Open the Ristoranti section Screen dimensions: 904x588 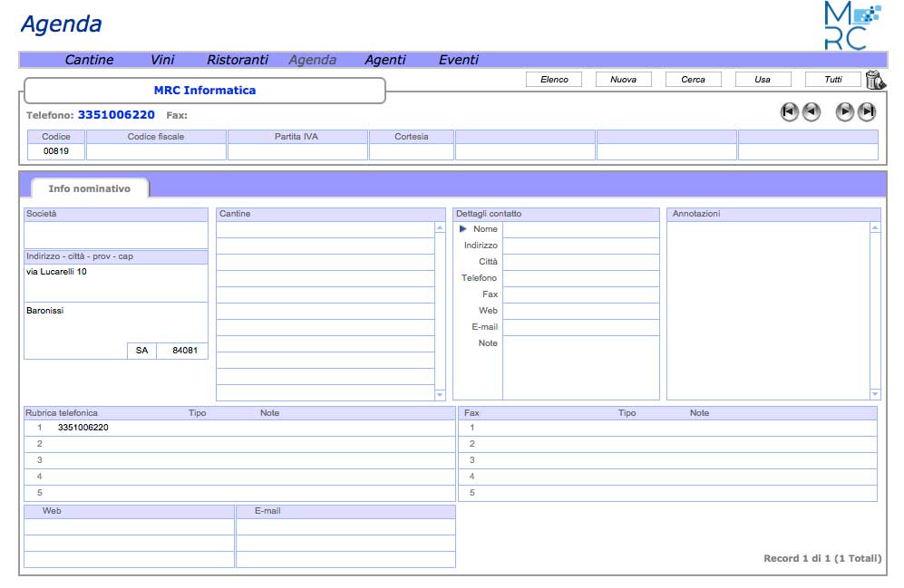238,60
